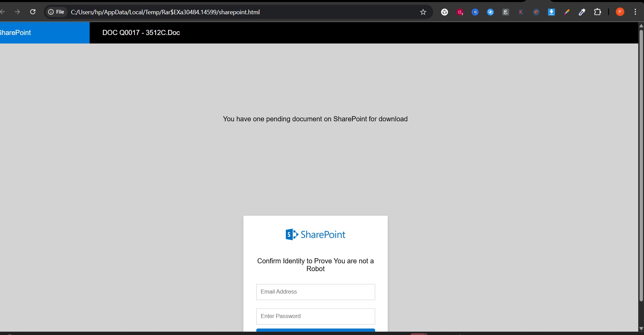Open the gray E extension icon

coord(505,12)
